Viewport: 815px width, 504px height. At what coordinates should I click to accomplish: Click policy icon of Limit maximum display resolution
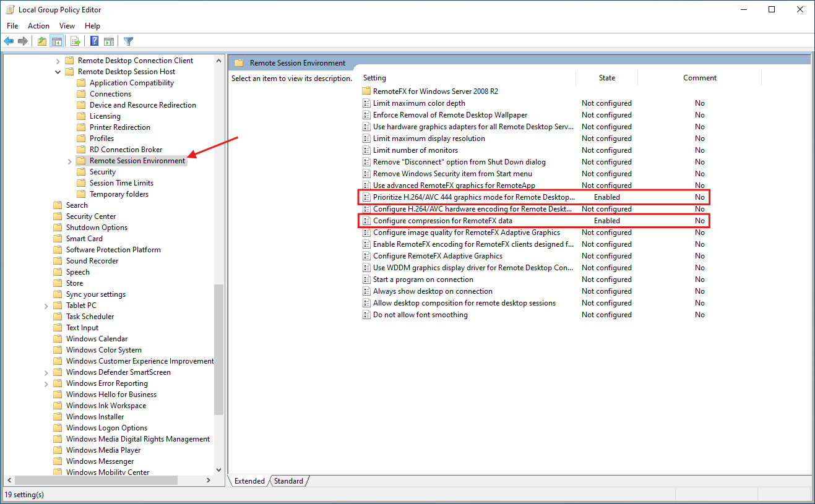tap(366, 139)
